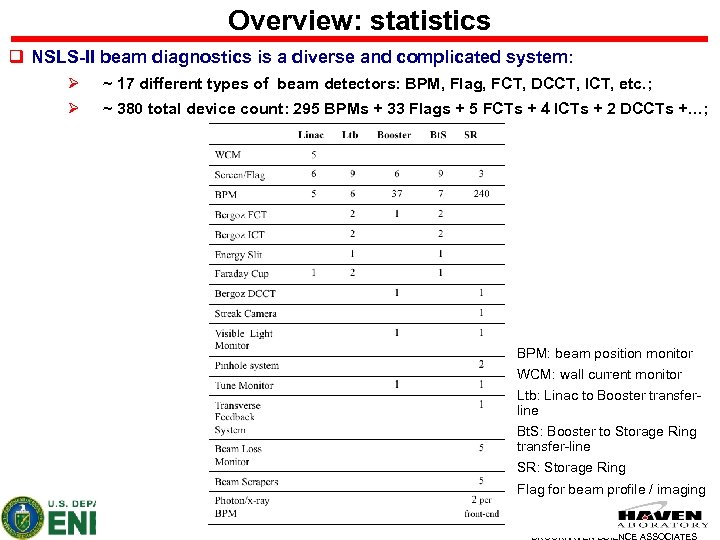Select the Bergoz DCCT row label
Viewport: 720px width, 540px height.
click(245, 294)
